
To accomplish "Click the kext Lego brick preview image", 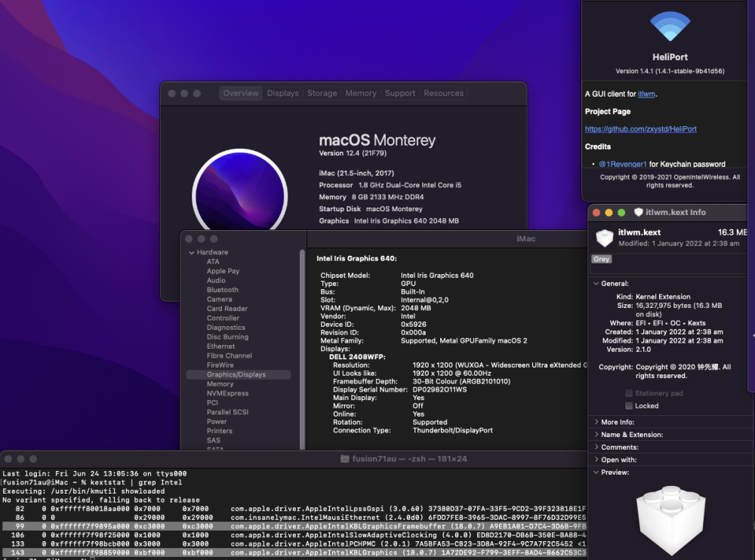I will (x=670, y=520).
